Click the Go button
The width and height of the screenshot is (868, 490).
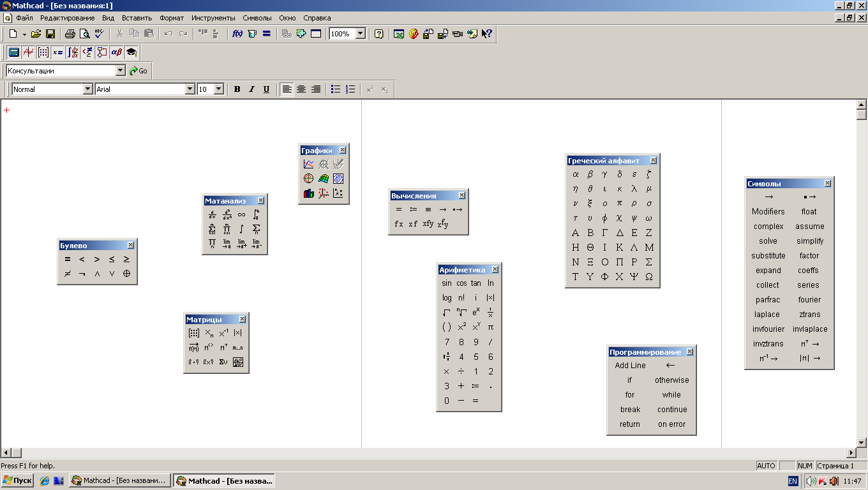(x=138, y=71)
